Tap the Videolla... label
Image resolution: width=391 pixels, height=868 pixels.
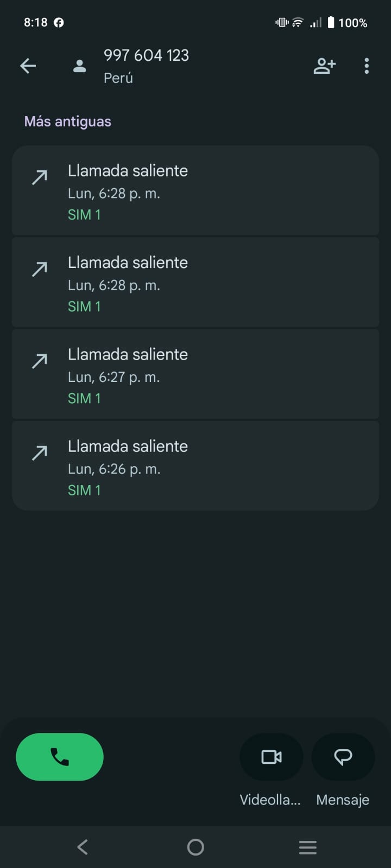[x=270, y=800]
